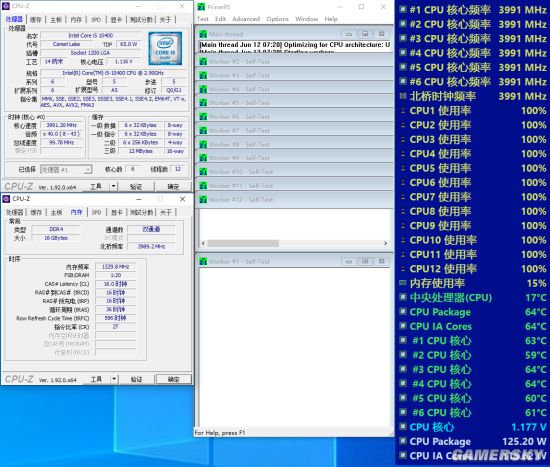Open the Options menu in Prime95
The image size is (550, 467).
[277, 19]
